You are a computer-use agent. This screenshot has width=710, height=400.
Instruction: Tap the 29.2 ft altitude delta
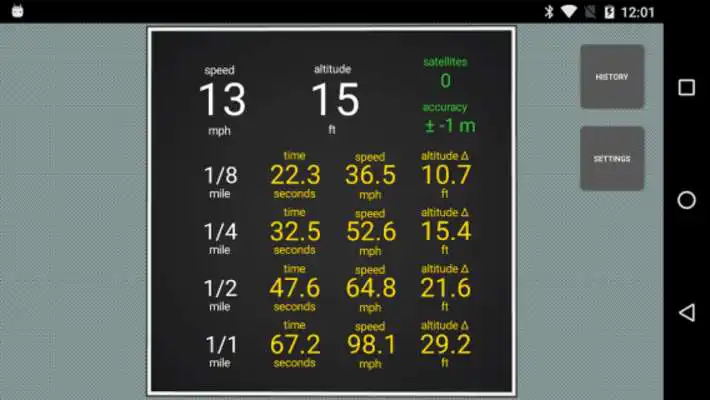tap(446, 344)
